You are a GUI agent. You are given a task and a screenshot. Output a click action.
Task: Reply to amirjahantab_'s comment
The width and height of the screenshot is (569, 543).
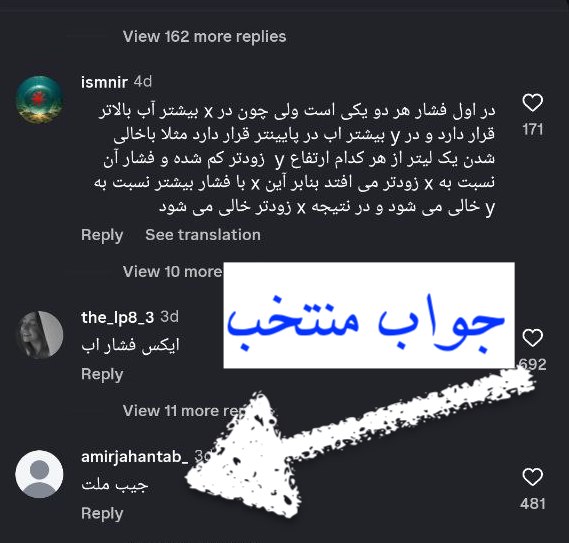click(102, 514)
